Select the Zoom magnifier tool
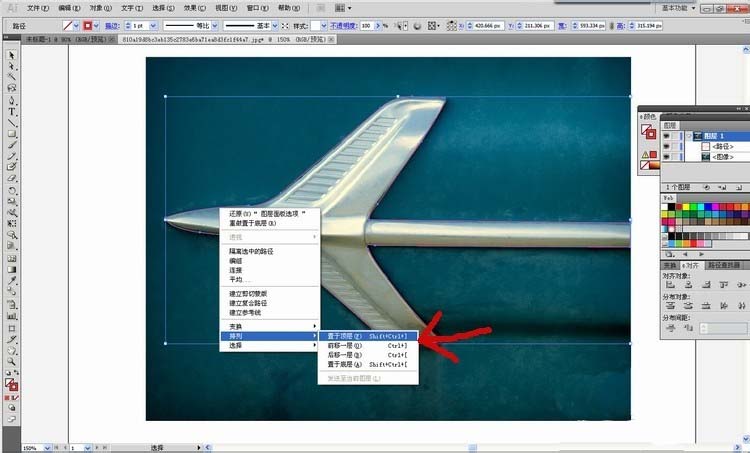The image size is (750, 453). (x=11, y=362)
